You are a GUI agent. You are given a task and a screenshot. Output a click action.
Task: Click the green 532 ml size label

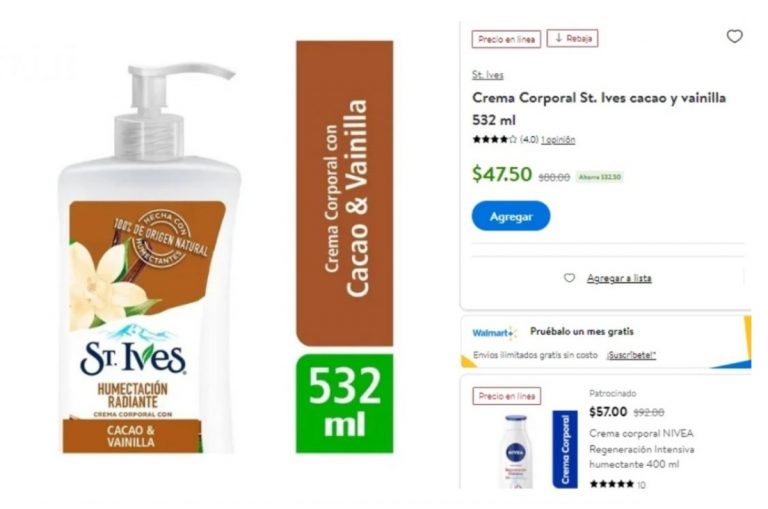(344, 404)
